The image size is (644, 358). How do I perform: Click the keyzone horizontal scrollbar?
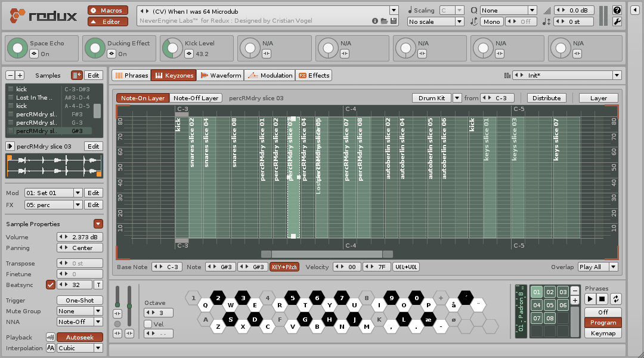tap(327, 254)
